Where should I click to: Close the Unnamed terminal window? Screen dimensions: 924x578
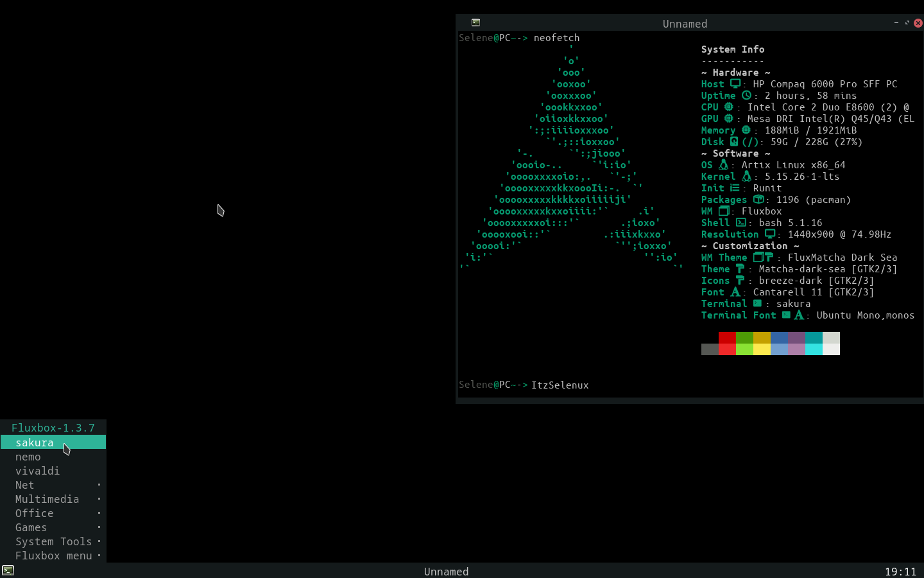[918, 22]
